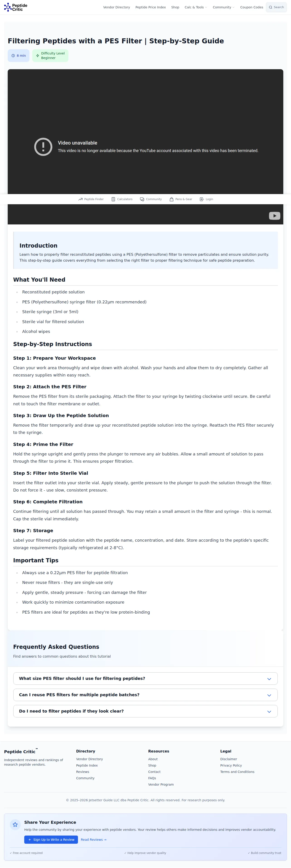Image resolution: width=291 pixels, height=868 pixels.
Task: Select Coupon Codes in the navigation
Action: coord(252,7)
